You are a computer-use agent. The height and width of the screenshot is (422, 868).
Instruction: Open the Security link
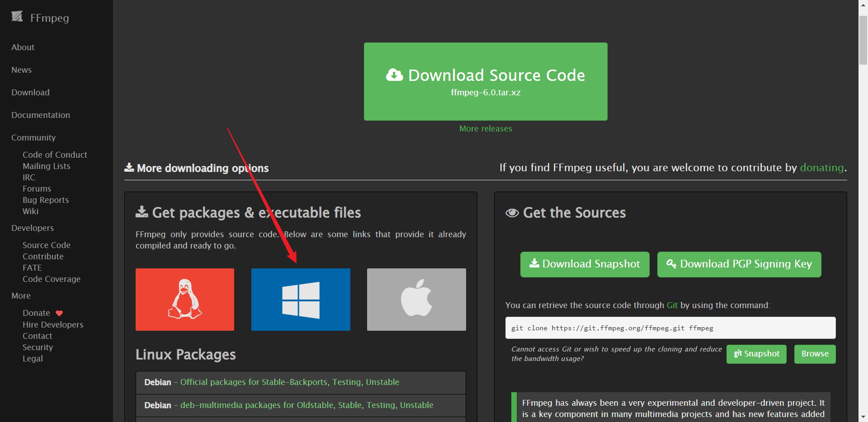[38, 347]
